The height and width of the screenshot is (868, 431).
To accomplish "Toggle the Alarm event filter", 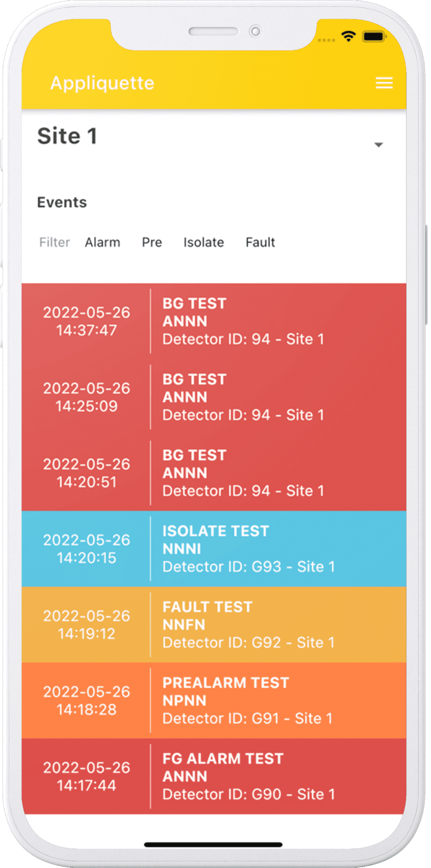I will [x=102, y=242].
